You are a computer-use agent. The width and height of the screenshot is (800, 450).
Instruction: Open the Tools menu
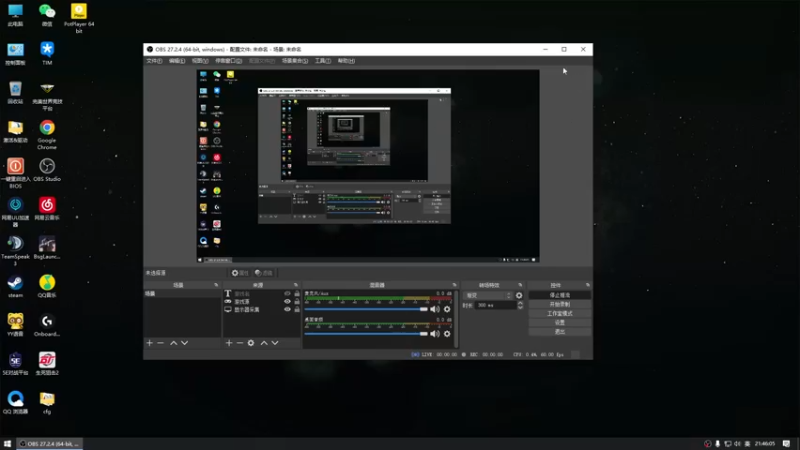pyautogui.click(x=322, y=61)
